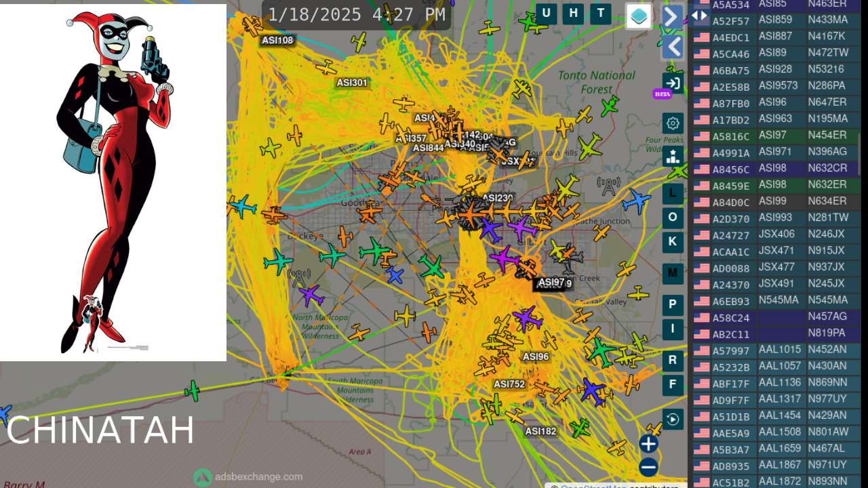
Task: Click the BETA badge
Action: (662, 94)
